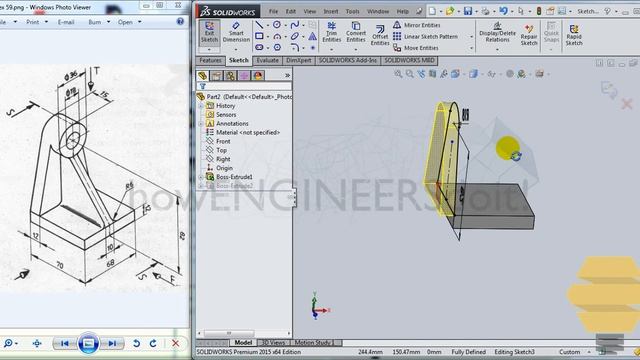Select the Straight Slot tool

tap(259, 47)
